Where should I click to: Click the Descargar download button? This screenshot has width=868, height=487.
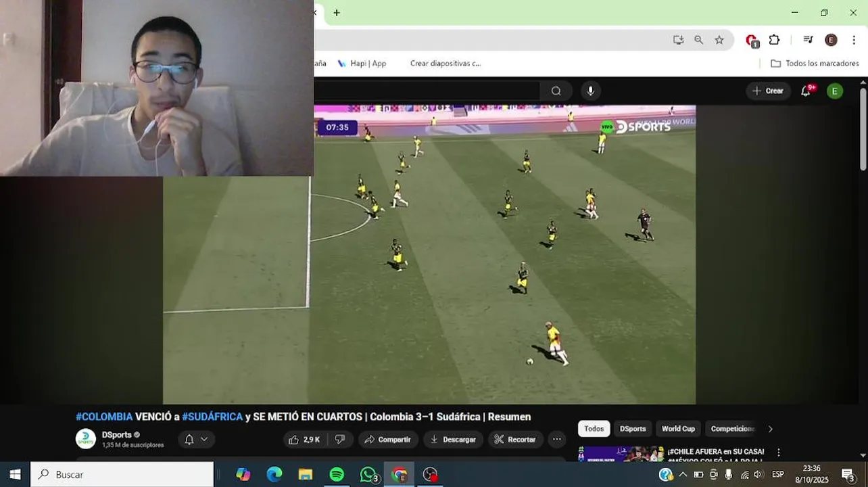[453, 440]
